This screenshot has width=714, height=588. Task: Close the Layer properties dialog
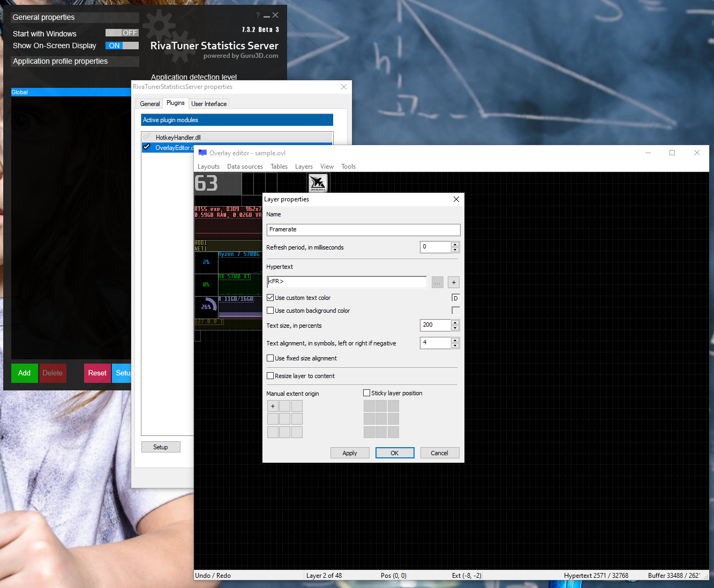(456, 199)
